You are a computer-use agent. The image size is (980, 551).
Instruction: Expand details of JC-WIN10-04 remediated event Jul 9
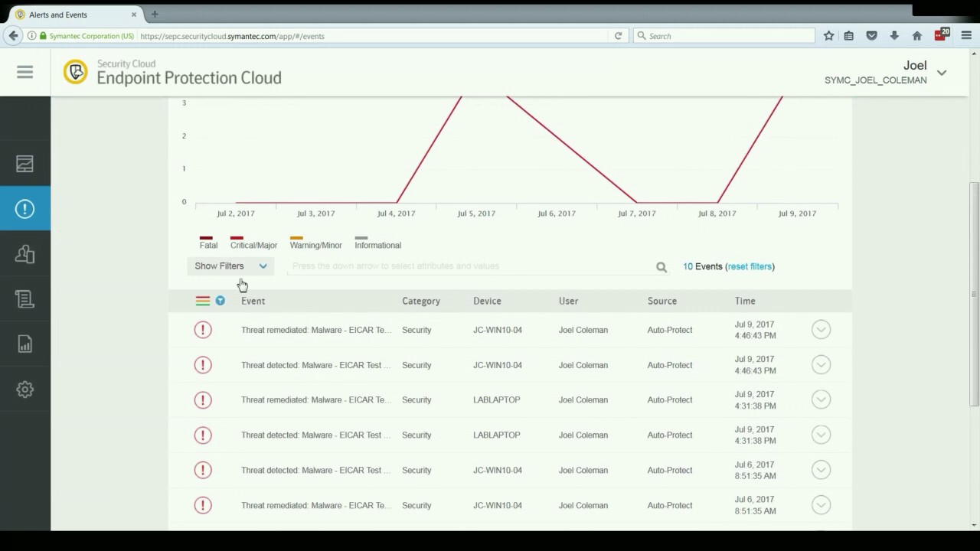point(821,330)
